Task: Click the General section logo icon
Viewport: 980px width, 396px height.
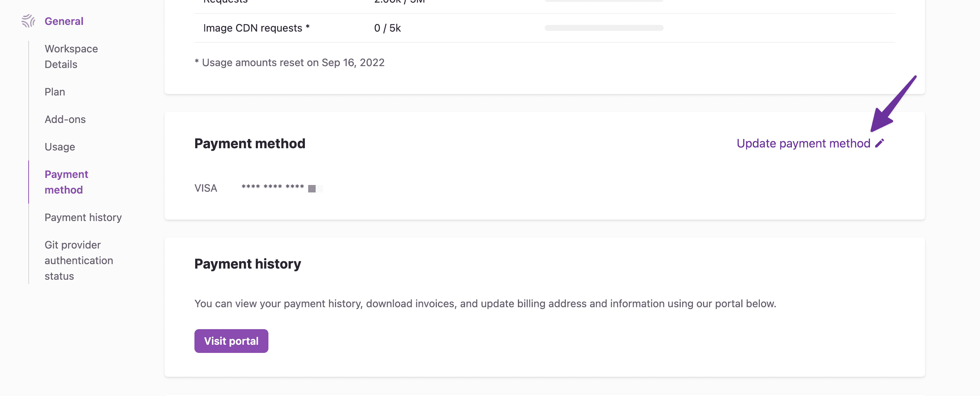Action: tap(28, 21)
